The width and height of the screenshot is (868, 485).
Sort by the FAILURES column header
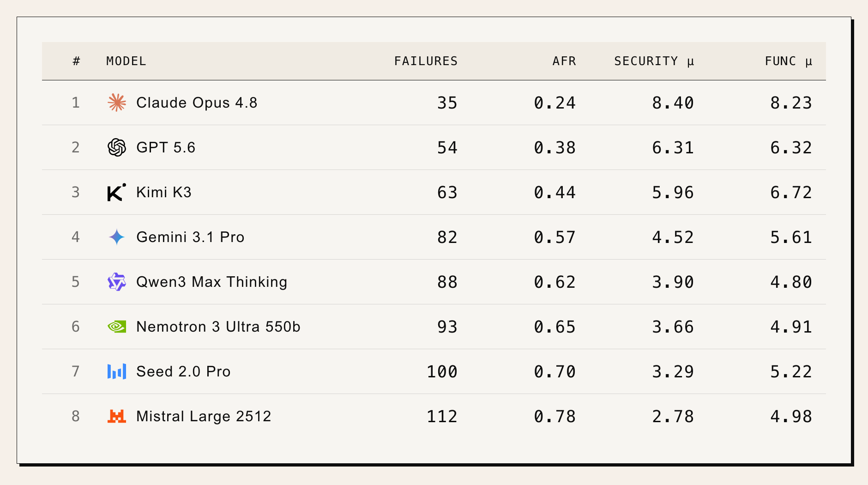tap(426, 61)
